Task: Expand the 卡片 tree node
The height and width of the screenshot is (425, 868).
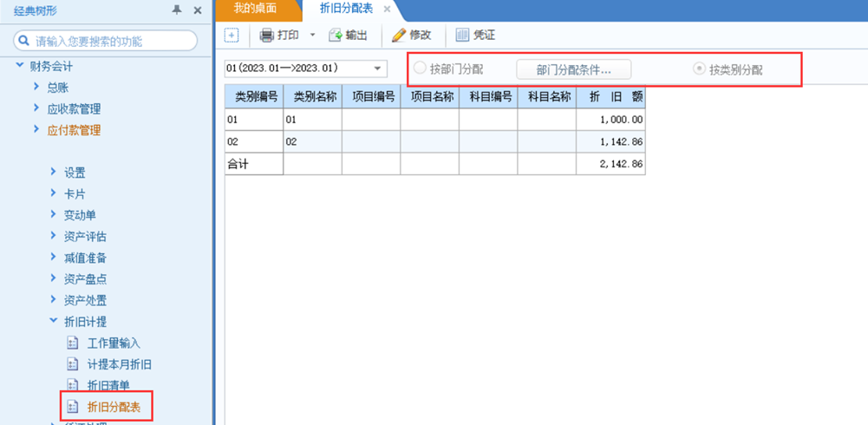Action: [x=53, y=193]
